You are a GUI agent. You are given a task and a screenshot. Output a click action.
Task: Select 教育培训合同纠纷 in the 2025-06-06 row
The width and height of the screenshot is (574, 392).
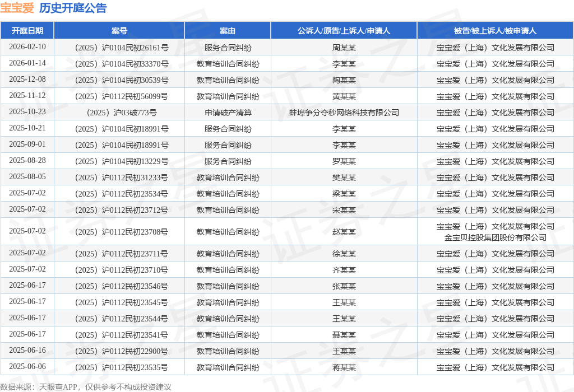click(x=228, y=367)
